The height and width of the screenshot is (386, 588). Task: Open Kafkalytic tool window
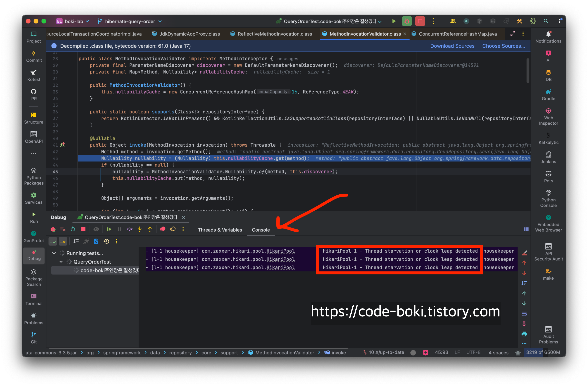click(x=548, y=138)
